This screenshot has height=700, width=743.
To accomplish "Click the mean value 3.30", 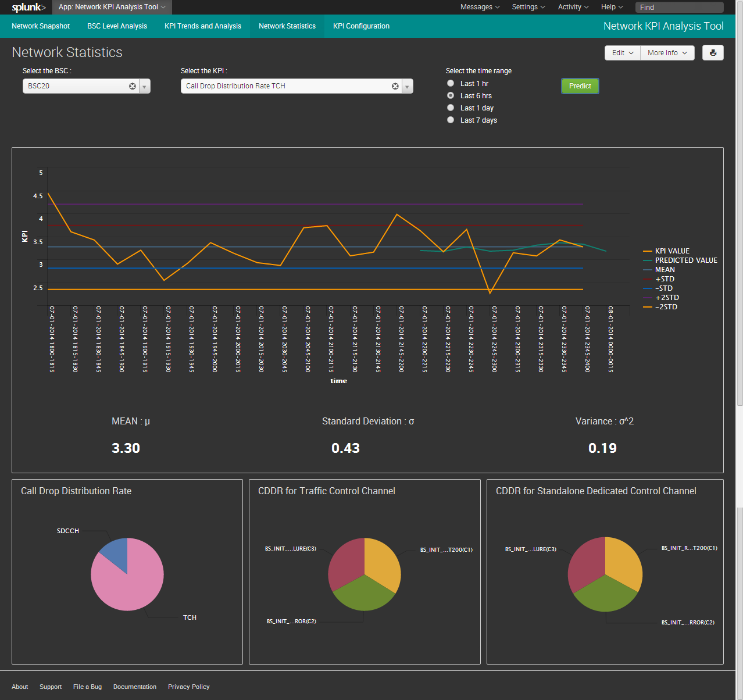I will [x=126, y=448].
